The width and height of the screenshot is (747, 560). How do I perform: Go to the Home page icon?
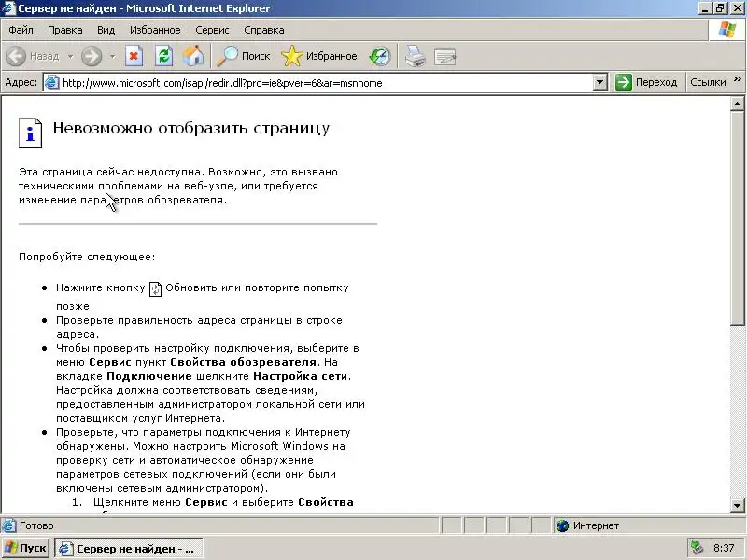[193, 56]
